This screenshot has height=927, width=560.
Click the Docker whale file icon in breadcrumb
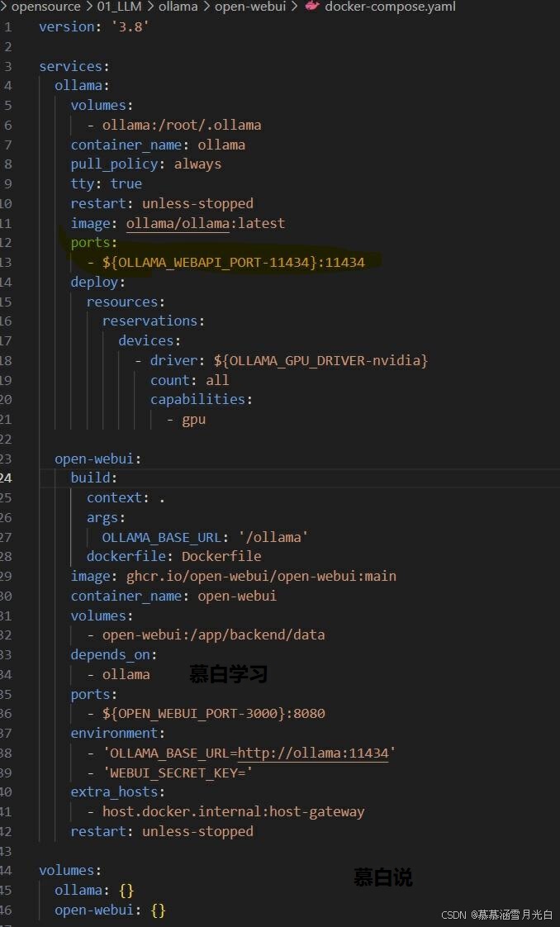tap(311, 7)
